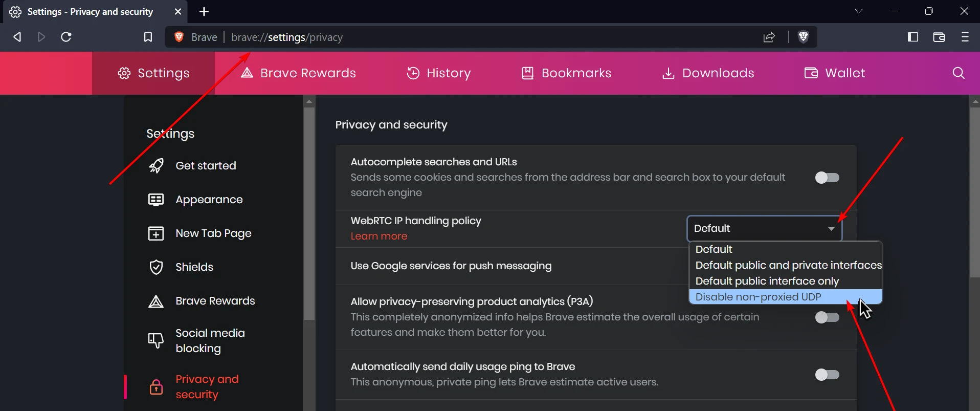Click the Appearance sidebar icon
Image resolution: width=980 pixels, height=411 pixels.
(x=156, y=200)
